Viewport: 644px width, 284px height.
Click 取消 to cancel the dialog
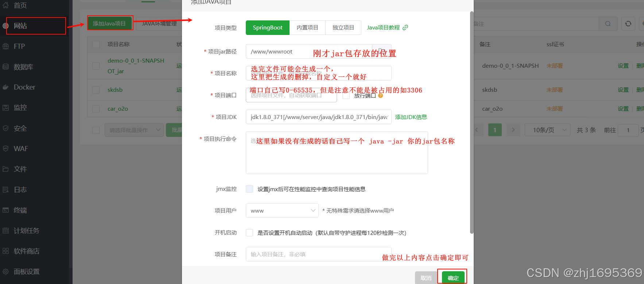426,278
